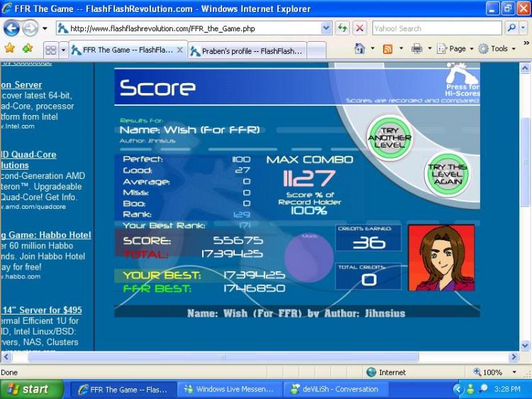Stop loading with the red X icon
This screenshot has height=399, width=532.
coord(360,28)
